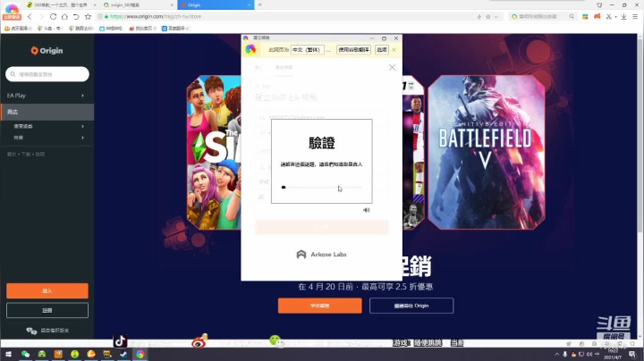
Task: Open the browser downloads arrow icon
Action: [624, 16]
